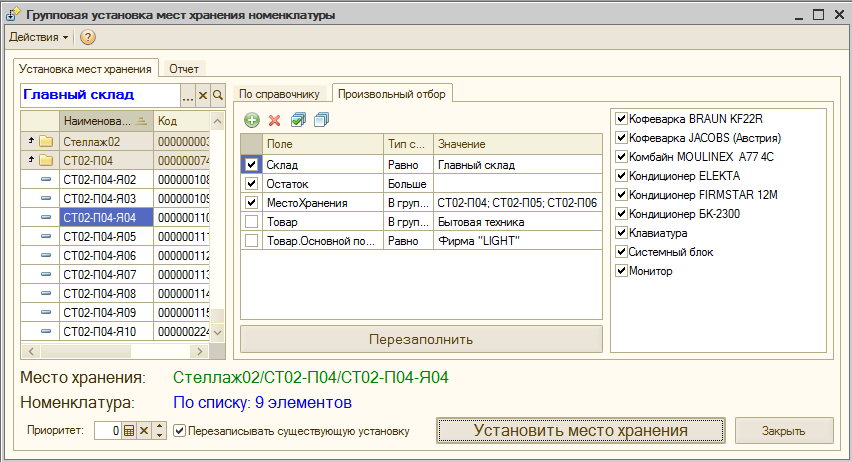
Task: Clear the Главный склад field
Action: 203,96
